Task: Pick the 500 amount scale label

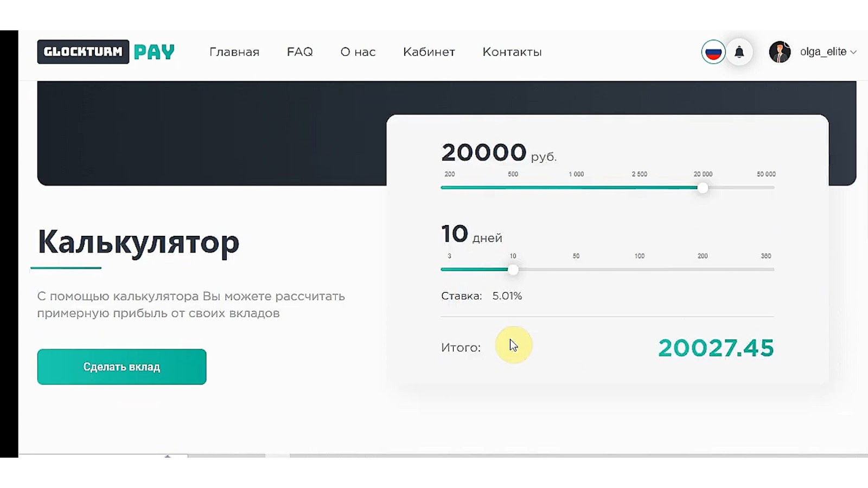Action: coord(513,175)
